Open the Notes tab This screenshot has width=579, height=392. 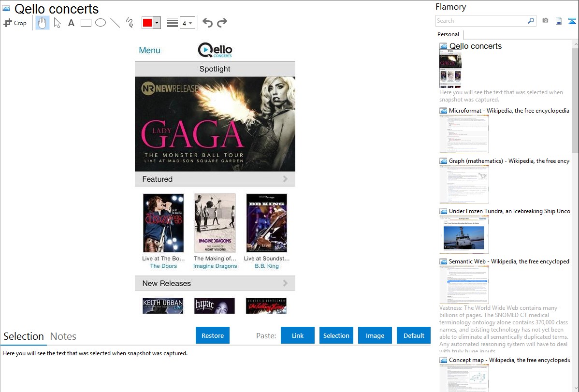[63, 336]
